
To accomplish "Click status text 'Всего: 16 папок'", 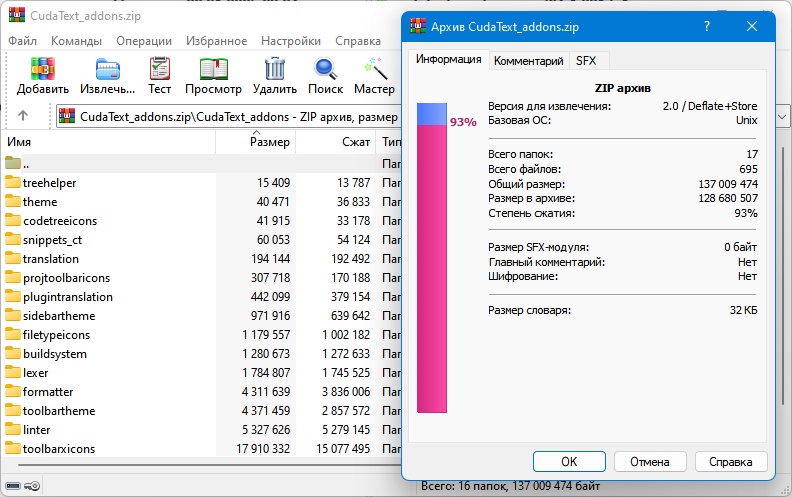I will [464, 486].
